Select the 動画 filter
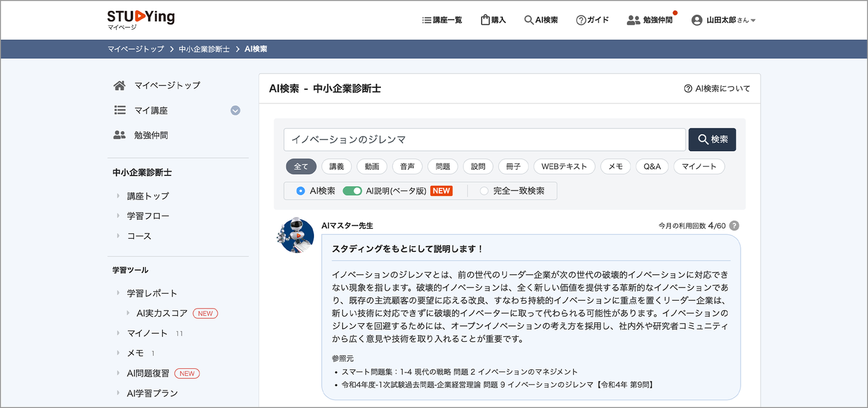The width and height of the screenshot is (868, 408). pos(372,166)
